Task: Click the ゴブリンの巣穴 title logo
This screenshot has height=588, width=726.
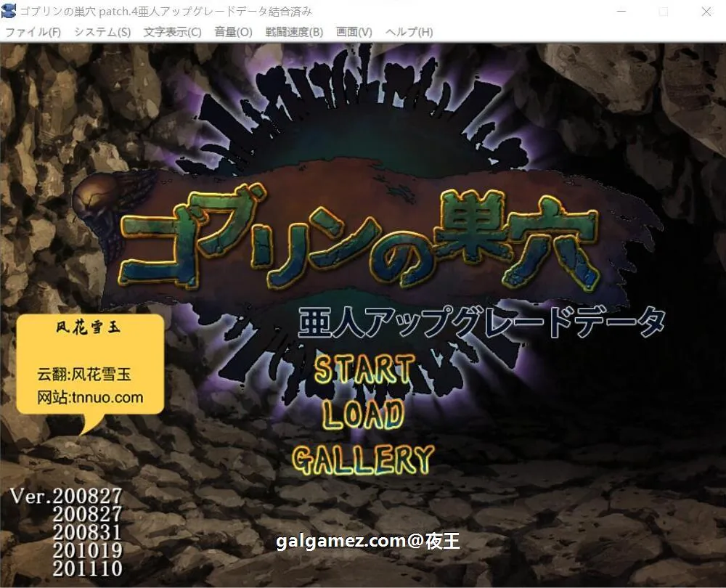Action: [359, 238]
